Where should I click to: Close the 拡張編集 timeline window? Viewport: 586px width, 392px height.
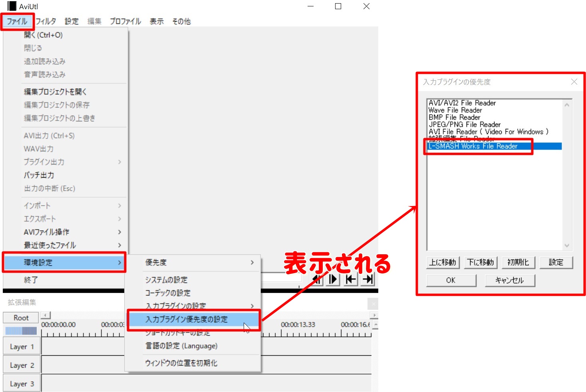[373, 304]
